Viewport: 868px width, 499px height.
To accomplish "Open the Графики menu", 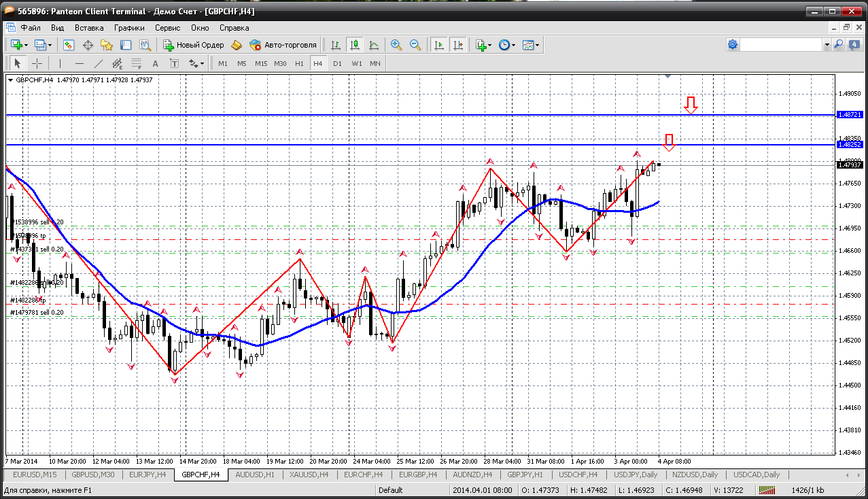I will [129, 28].
